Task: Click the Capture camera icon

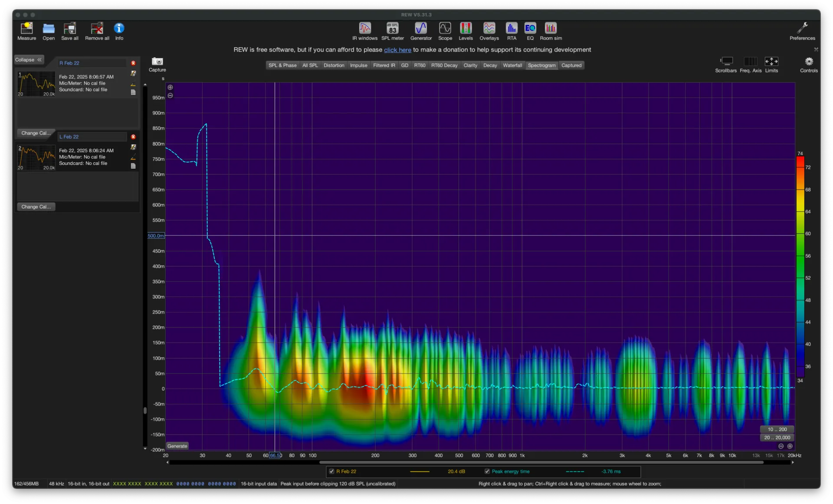Action: pyautogui.click(x=157, y=62)
